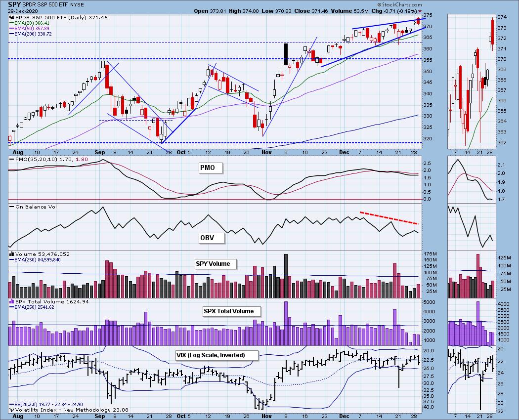Screen dimensions: 519x420
Task: Click the Low 370.83 value in header
Action: (276, 11)
